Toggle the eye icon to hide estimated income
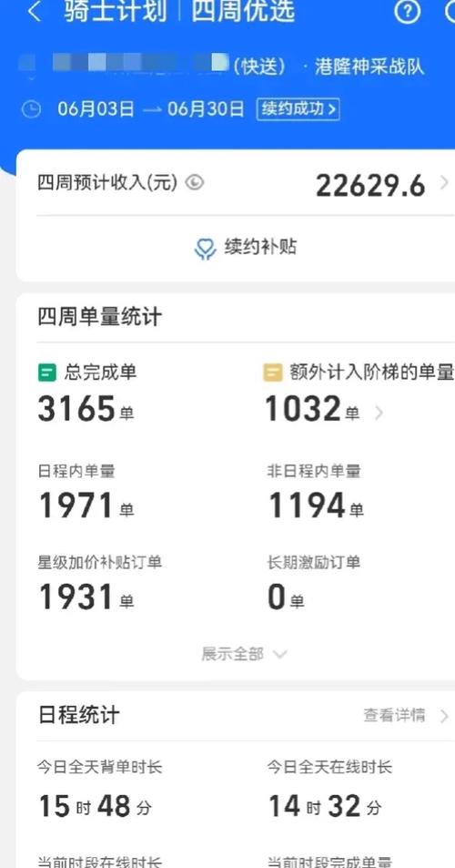The width and height of the screenshot is (455, 868). 194,183
